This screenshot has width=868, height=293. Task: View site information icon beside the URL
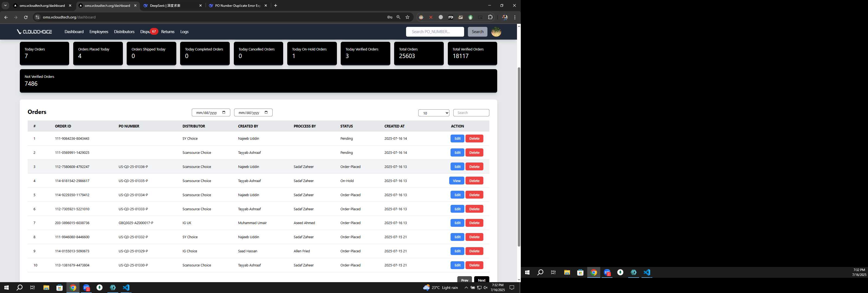[x=37, y=17]
